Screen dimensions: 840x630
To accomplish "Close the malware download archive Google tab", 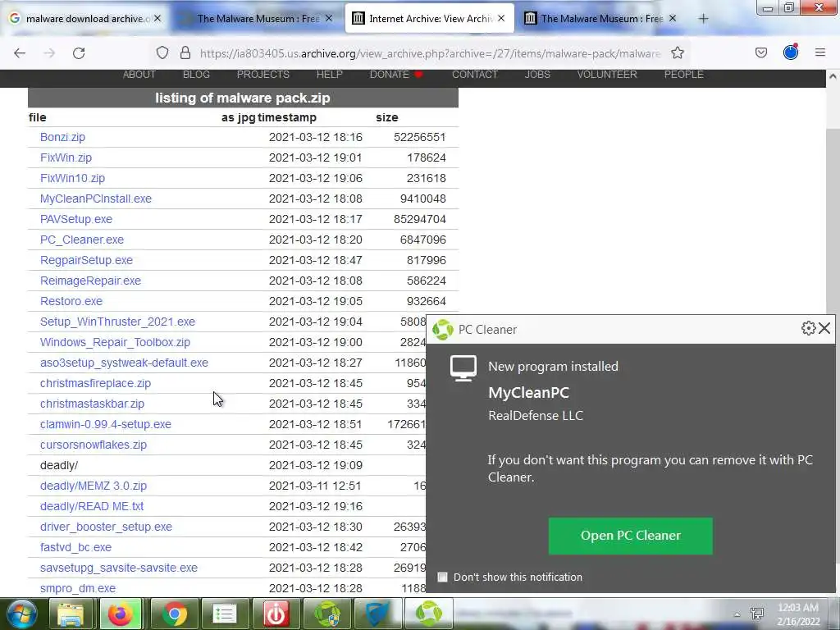I will 157,18.
